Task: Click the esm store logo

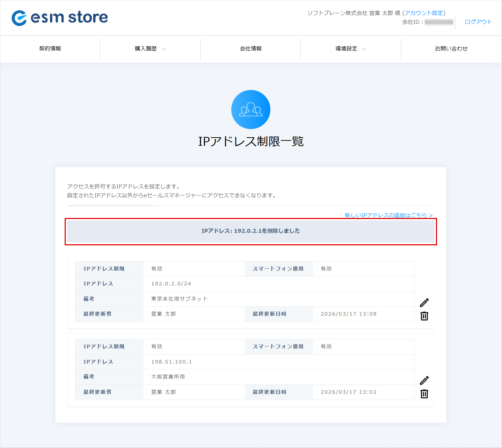Action: [x=60, y=17]
